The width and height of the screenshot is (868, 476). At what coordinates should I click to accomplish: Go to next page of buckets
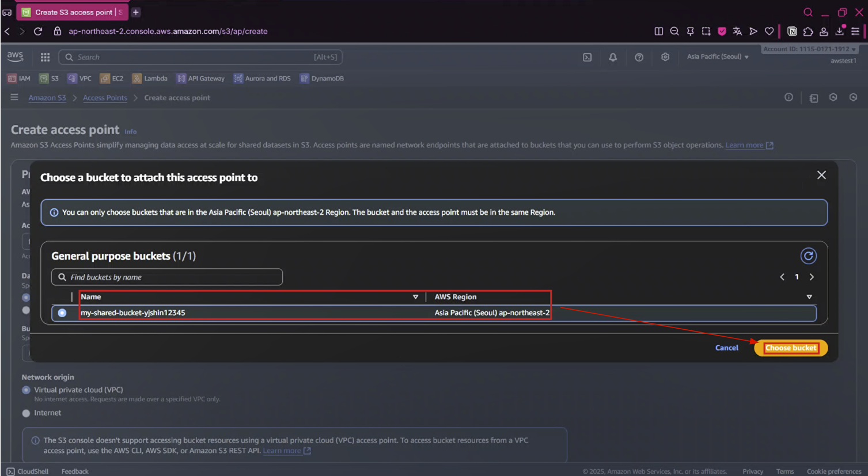pyautogui.click(x=812, y=277)
